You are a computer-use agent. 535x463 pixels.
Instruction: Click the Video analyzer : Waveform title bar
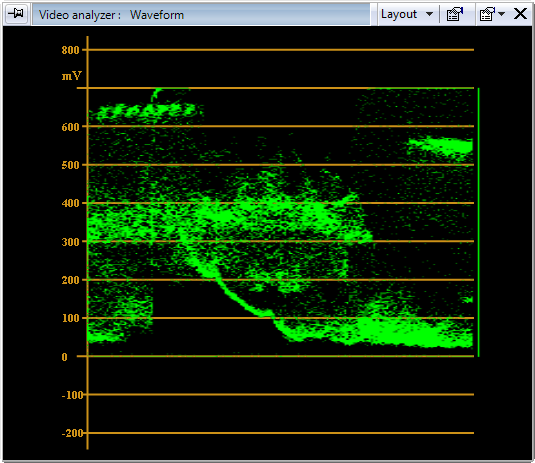point(201,15)
